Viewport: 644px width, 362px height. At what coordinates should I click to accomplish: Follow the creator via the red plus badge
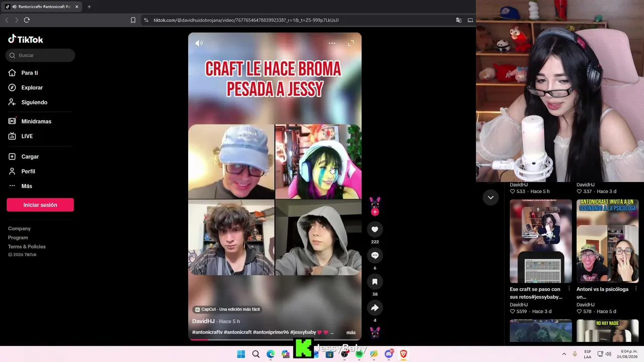click(x=375, y=212)
